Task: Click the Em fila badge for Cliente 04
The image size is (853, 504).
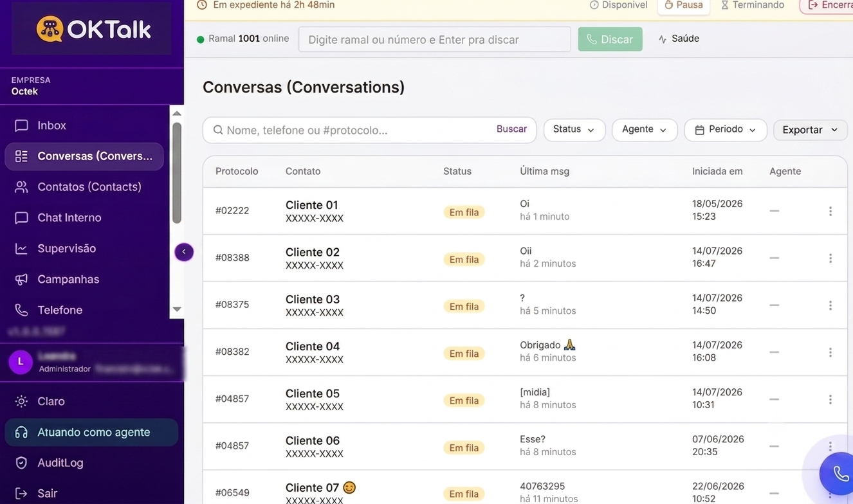Action: 464,354
